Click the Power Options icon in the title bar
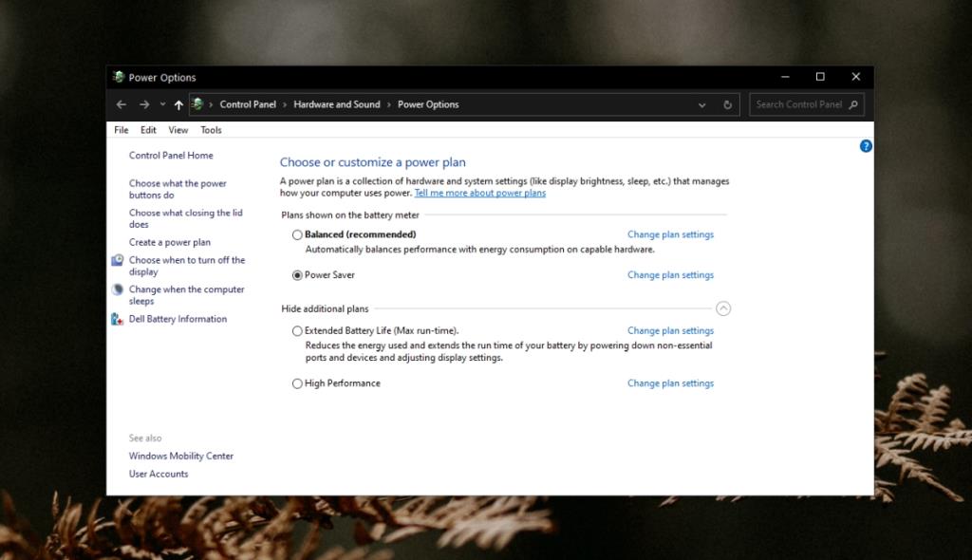The height and width of the screenshot is (560, 972). coord(120,77)
